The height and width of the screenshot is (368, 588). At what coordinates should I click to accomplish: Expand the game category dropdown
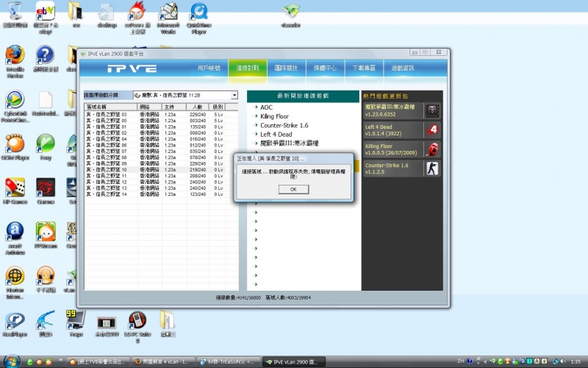[234, 95]
